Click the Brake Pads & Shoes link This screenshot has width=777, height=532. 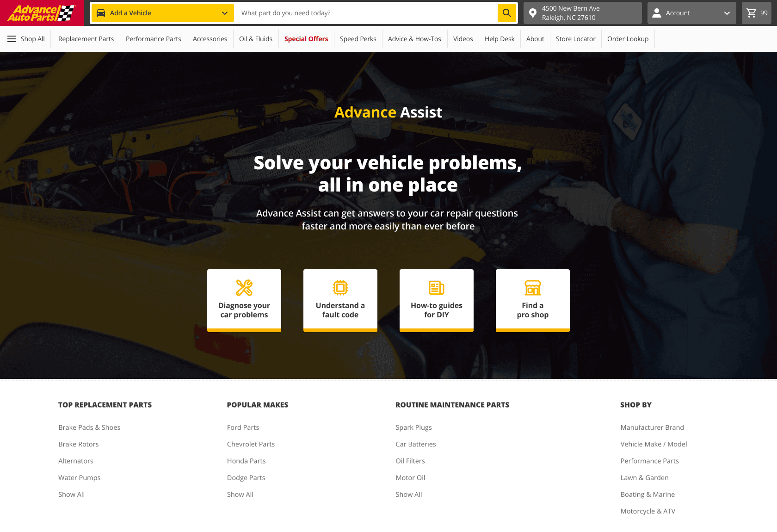pos(89,427)
